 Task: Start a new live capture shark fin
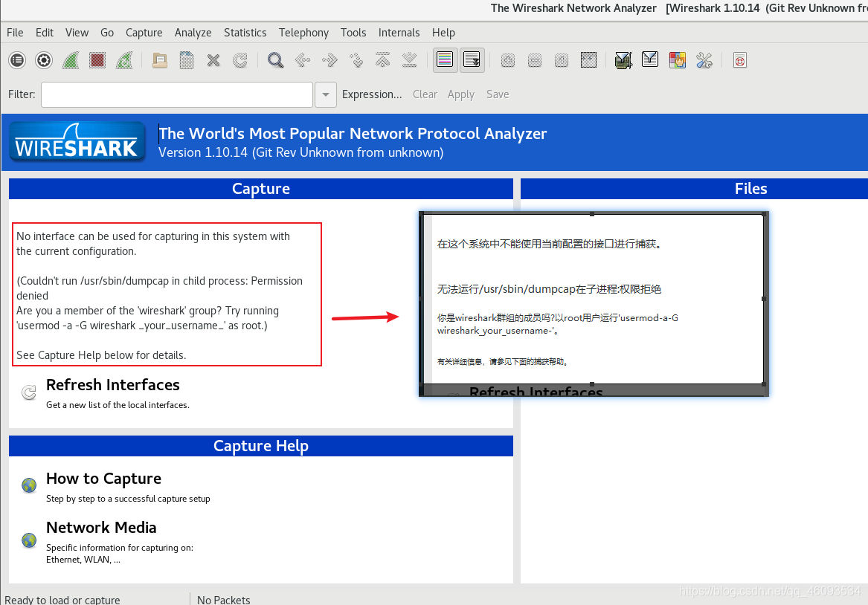tap(71, 59)
